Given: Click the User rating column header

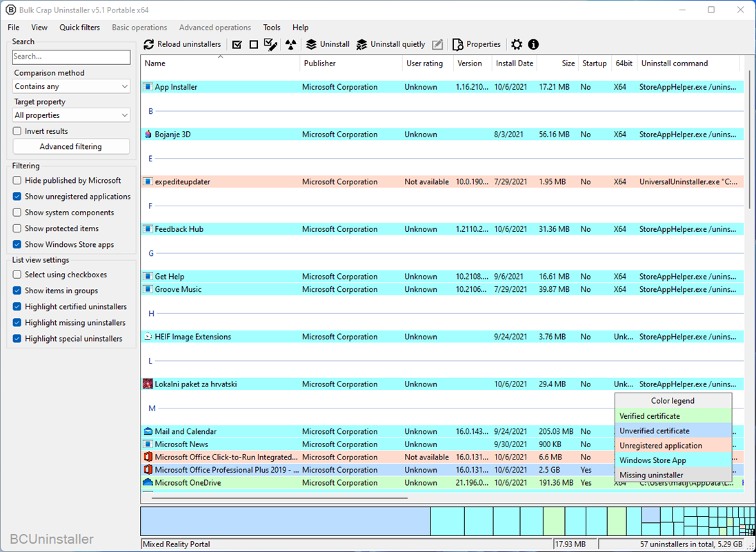Looking at the screenshot, I should (428, 63).
